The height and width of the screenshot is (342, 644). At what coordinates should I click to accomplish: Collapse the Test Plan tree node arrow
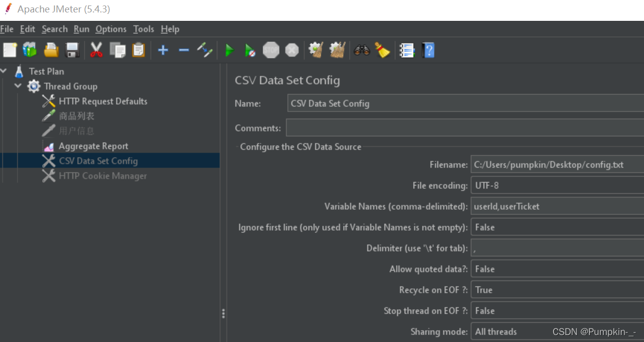click(4, 71)
